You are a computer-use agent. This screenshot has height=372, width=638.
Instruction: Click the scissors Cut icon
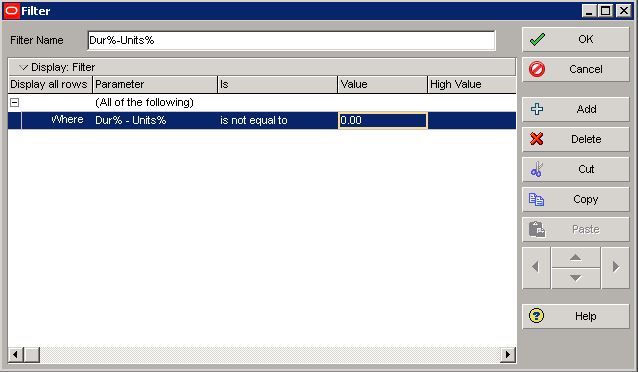pyautogui.click(x=537, y=169)
